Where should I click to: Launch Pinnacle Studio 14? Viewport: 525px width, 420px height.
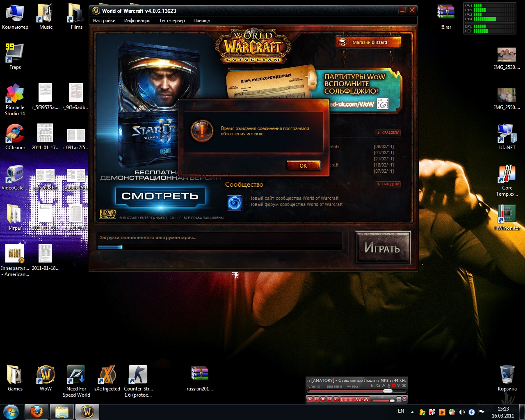click(x=15, y=100)
